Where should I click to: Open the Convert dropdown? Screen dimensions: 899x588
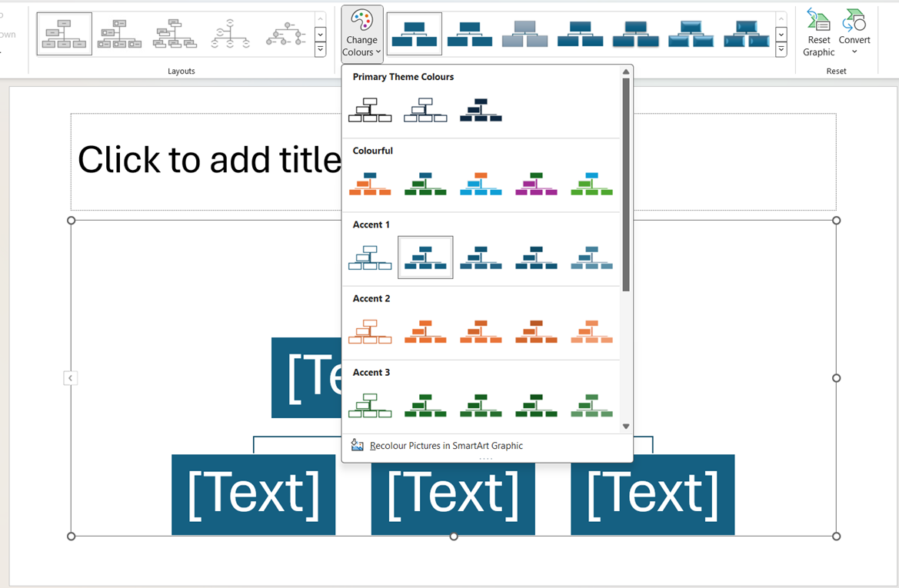pos(854,32)
